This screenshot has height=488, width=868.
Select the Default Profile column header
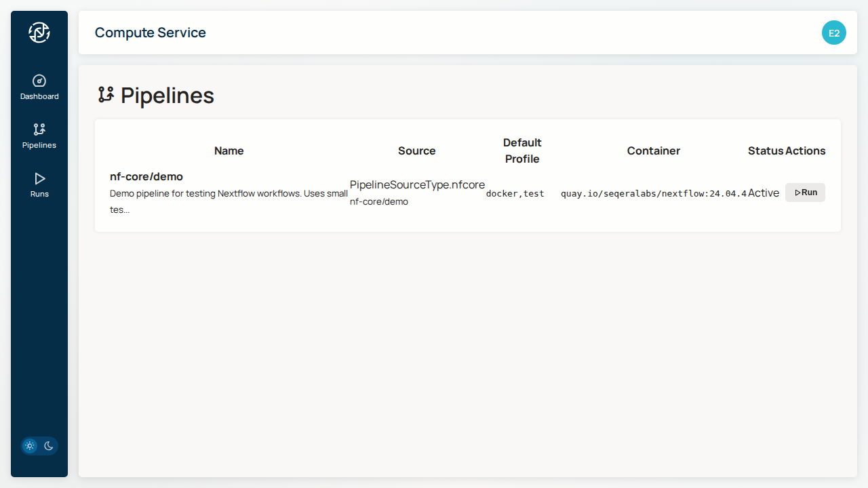tap(521, 151)
